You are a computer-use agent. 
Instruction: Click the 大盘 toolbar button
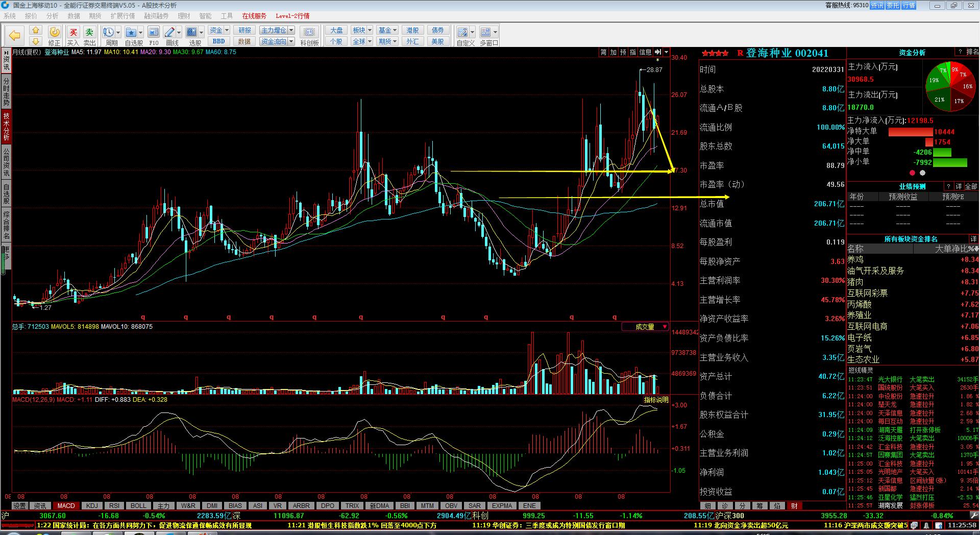click(x=336, y=31)
